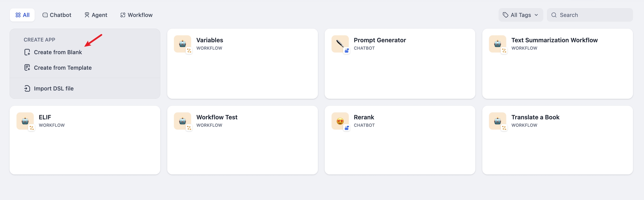The height and width of the screenshot is (200, 644).
Task: Open the Rerank chatbot card
Action: (400, 148)
